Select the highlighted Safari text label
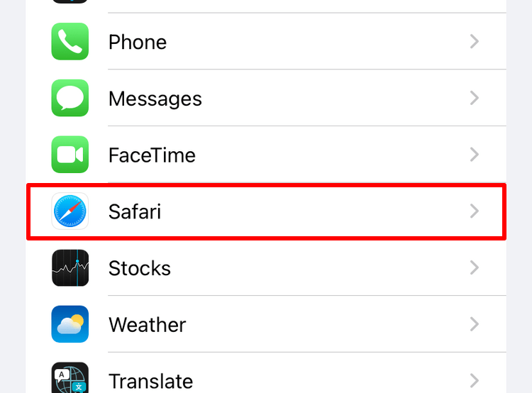 coord(135,211)
